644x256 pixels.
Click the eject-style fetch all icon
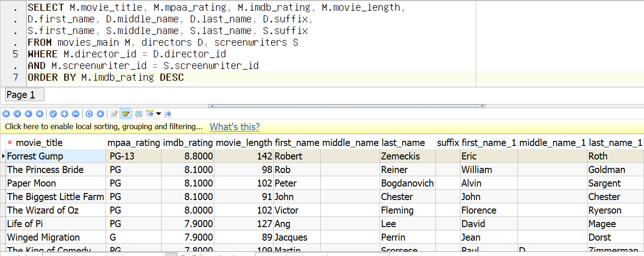tap(100, 114)
